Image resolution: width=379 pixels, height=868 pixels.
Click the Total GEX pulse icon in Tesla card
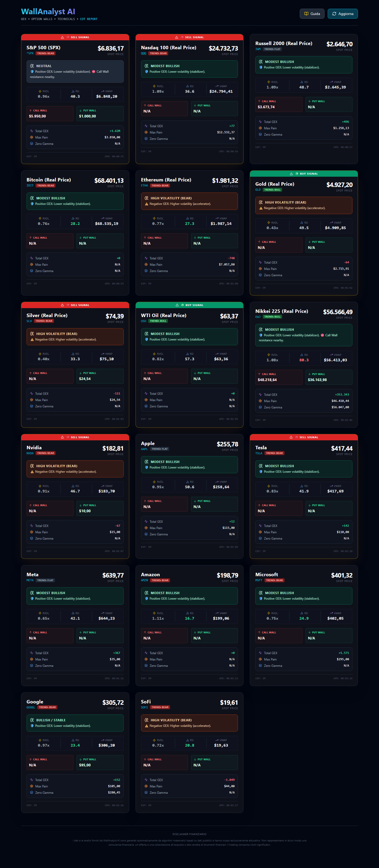tap(260, 526)
